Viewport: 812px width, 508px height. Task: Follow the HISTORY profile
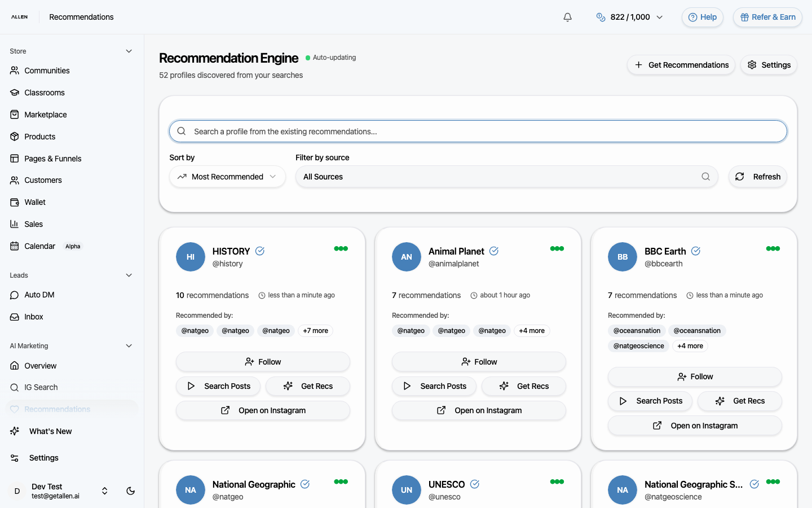[263, 362]
